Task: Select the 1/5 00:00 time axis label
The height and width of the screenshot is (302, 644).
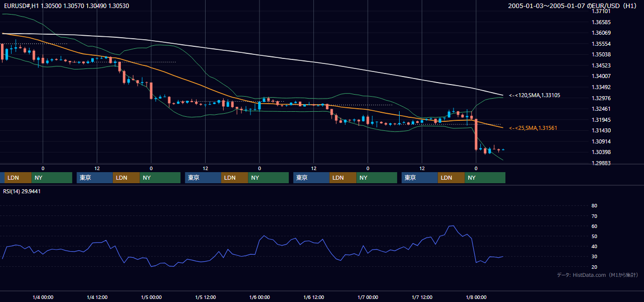Action: (x=151, y=297)
